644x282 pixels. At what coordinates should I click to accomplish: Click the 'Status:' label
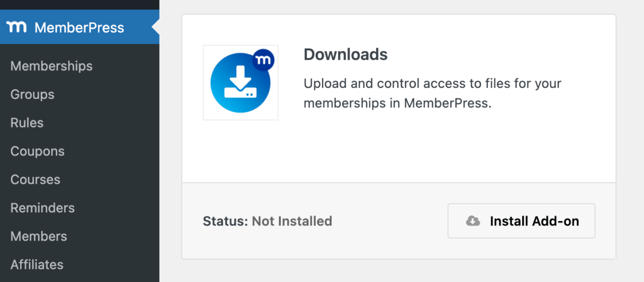(x=225, y=221)
